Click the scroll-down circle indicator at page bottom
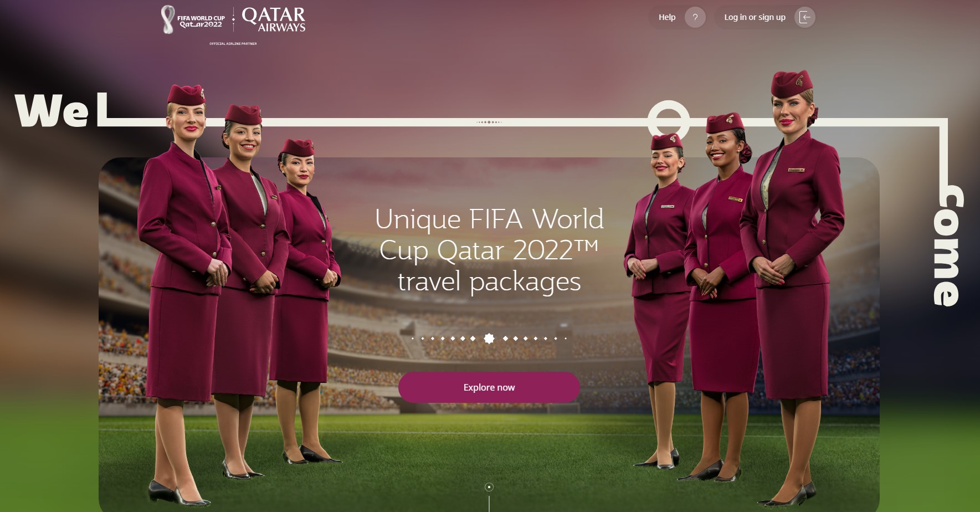 coord(489,487)
